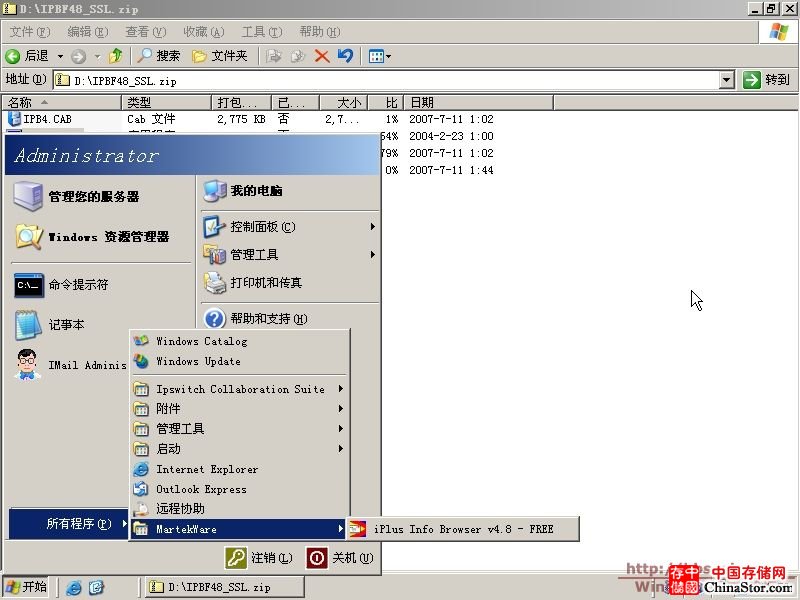Expand the programs-list Administrative Tools (管理工具) folder
The width and height of the screenshot is (800, 600).
240,429
